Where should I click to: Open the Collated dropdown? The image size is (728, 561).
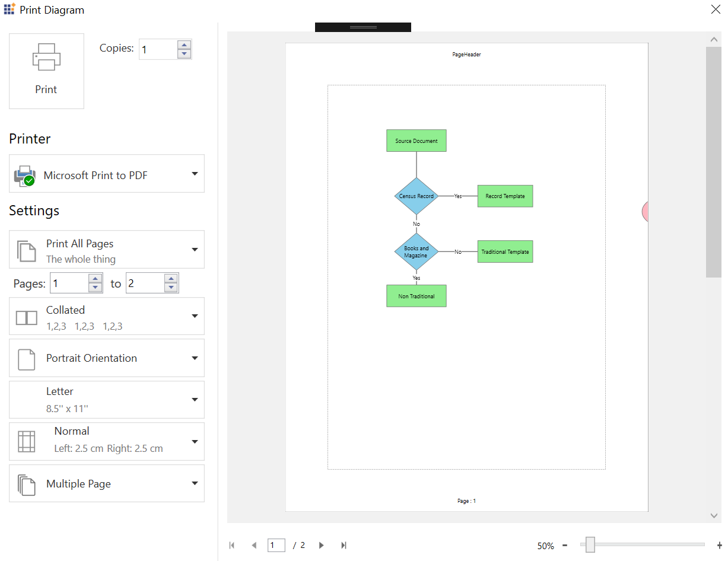(x=107, y=317)
